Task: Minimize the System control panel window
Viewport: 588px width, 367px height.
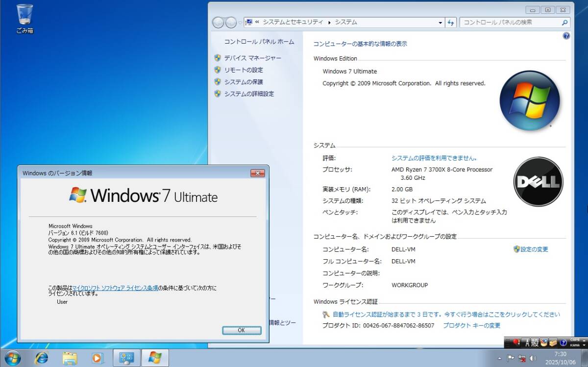Action: (533, 10)
